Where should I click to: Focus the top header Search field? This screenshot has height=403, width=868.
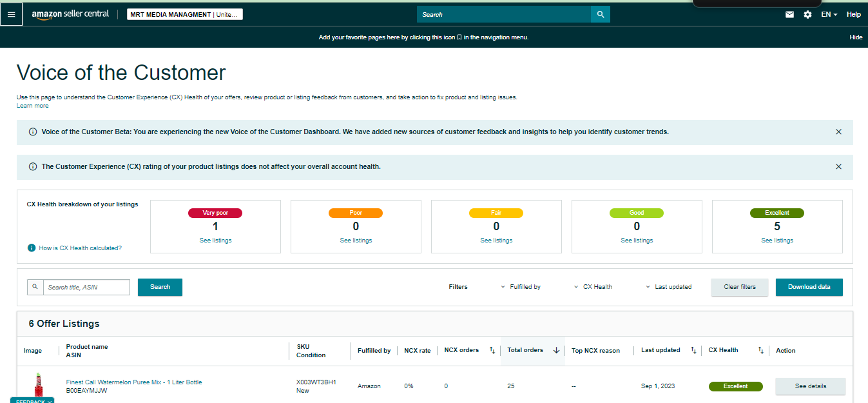(x=504, y=14)
